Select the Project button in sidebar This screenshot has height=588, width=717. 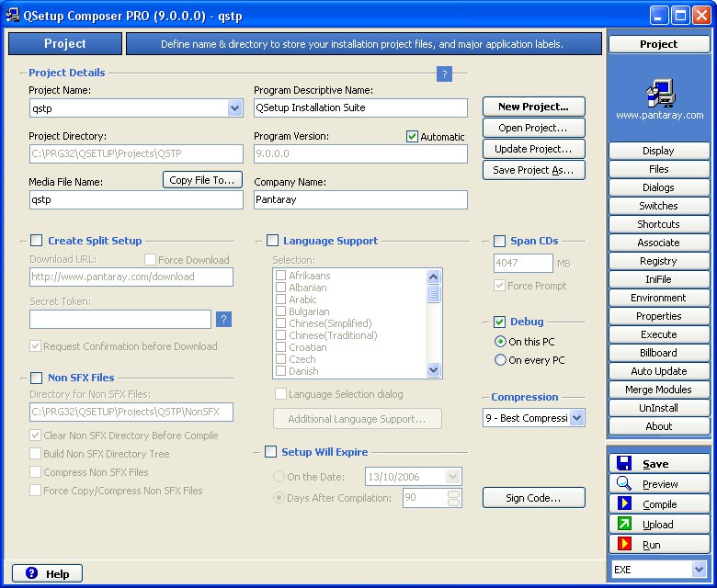(658, 44)
